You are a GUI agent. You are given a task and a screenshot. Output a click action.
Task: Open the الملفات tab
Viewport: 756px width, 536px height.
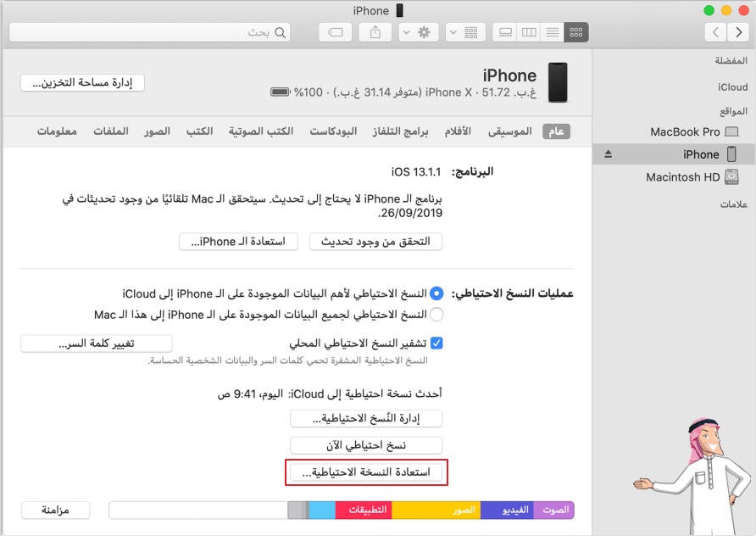111,131
